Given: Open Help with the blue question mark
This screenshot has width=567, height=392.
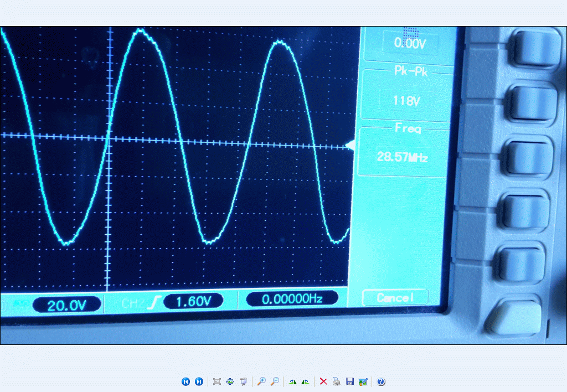Looking at the screenshot, I should (381, 381).
